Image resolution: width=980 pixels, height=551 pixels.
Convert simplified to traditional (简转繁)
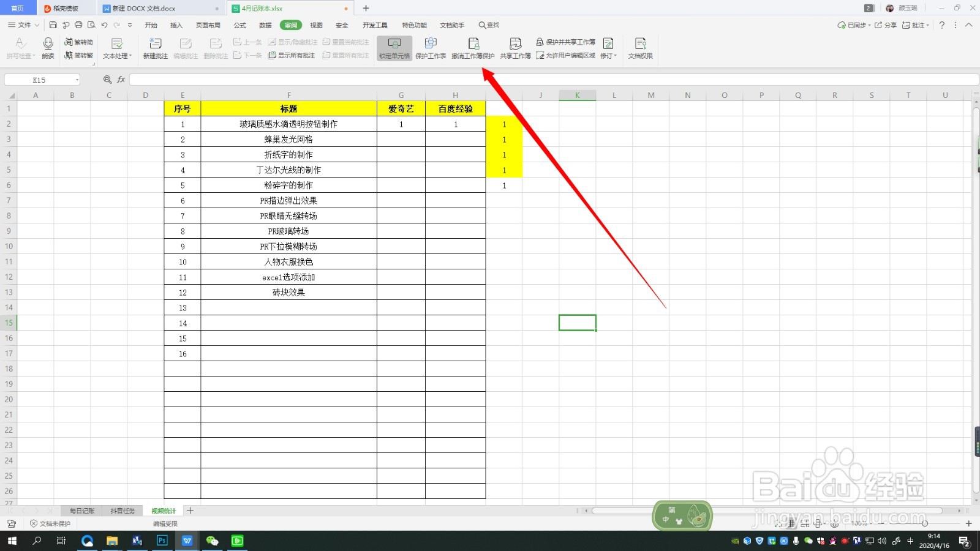(79, 55)
